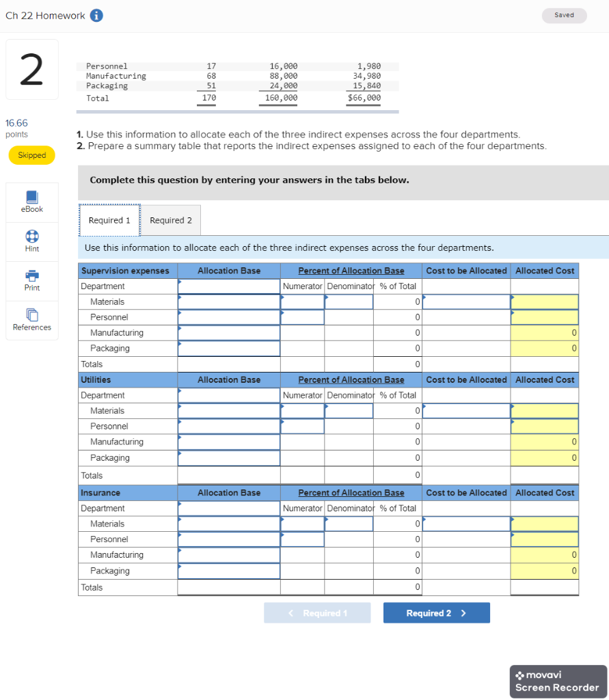The image size is (609, 700).
Task: Click Supervision Materials numerator cell
Action: (302, 301)
